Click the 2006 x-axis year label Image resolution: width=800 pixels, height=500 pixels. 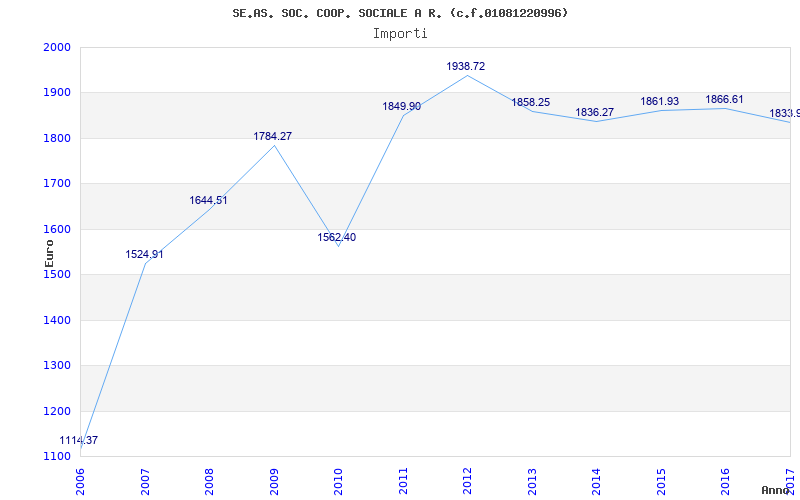point(81,481)
